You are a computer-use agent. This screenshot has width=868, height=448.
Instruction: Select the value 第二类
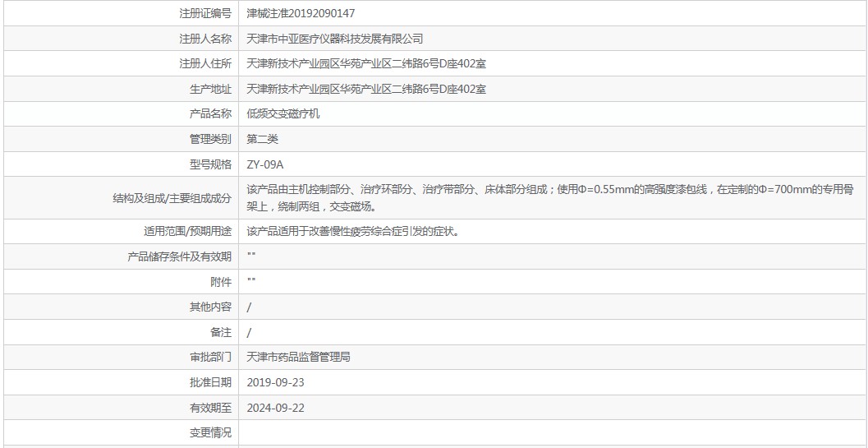click(263, 139)
